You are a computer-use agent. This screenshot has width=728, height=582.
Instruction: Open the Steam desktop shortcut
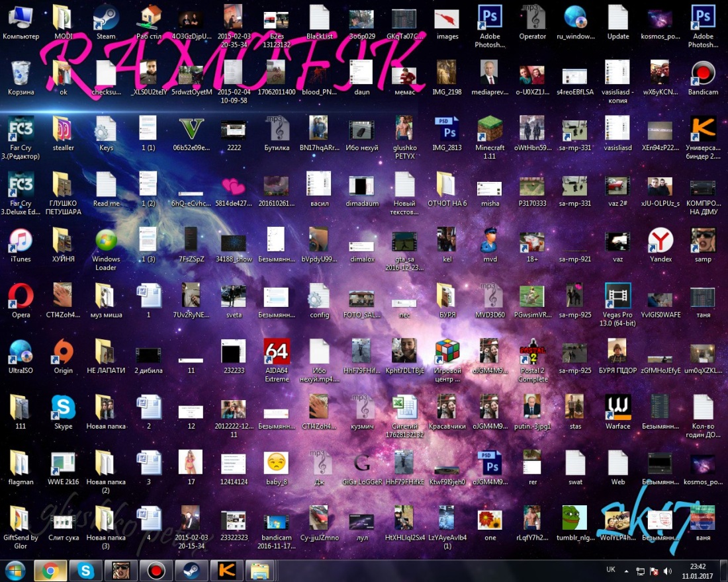tap(105, 17)
